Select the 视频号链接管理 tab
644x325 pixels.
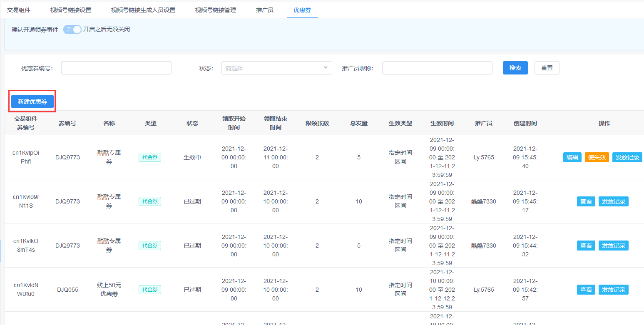216,10
